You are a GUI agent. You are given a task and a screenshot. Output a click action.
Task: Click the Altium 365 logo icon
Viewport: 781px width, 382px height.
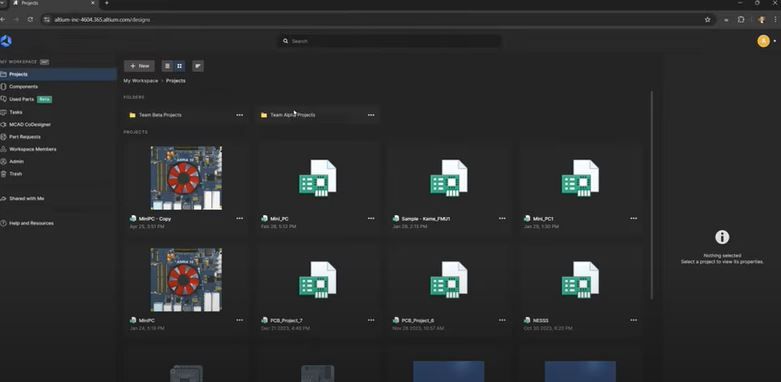(5, 41)
